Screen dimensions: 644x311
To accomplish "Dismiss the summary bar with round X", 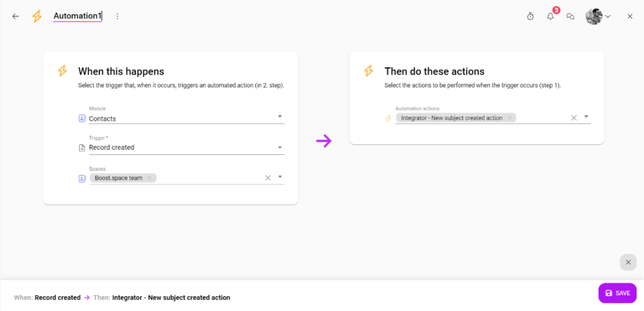I will point(628,262).
